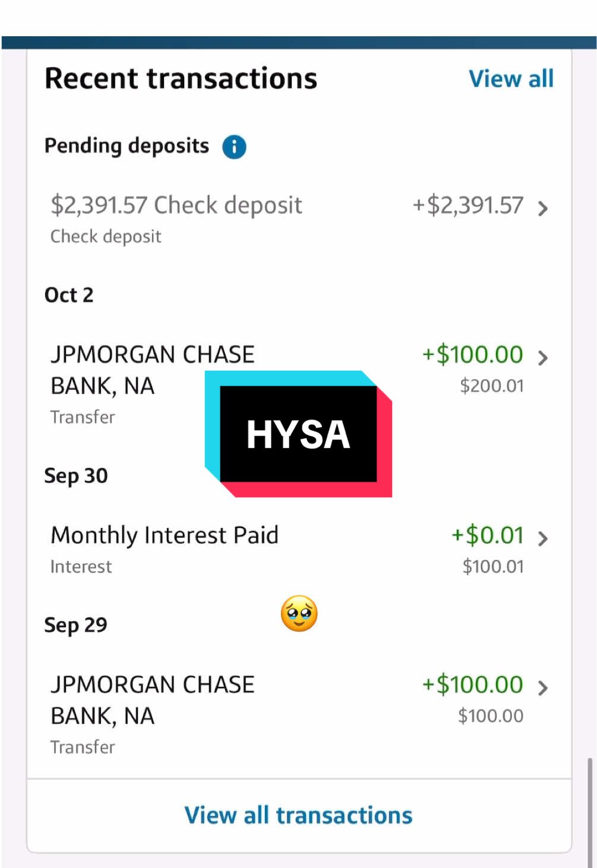Select the $200.01 running balance
This screenshot has height=868, width=597.
click(491, 385)
